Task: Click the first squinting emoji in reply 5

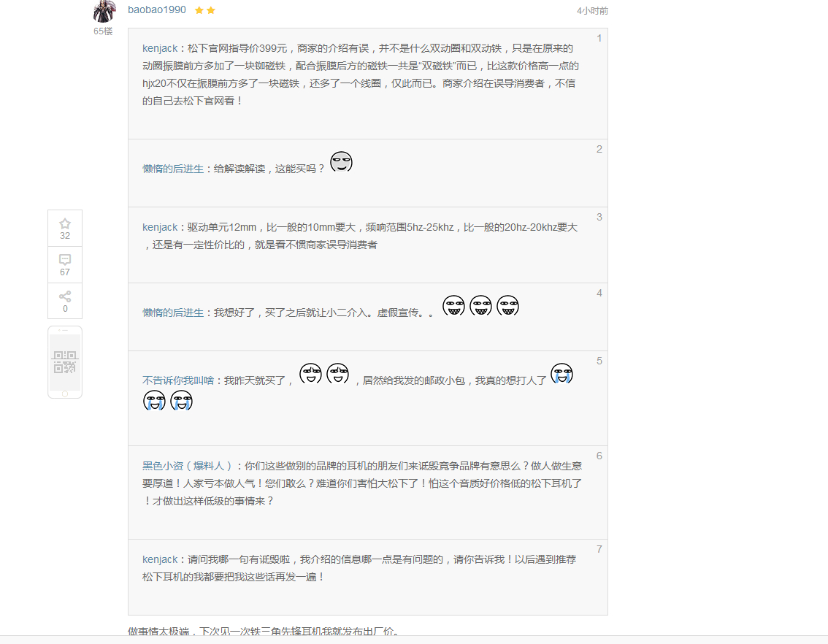Action: point(310,374)
